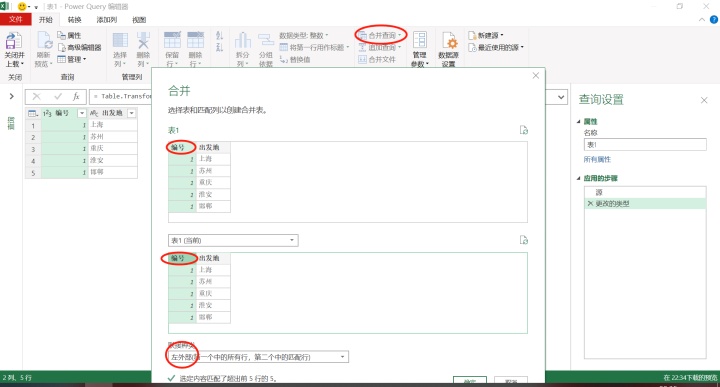Open the File (文件) tab
720x387 pixels.
[16, 19]
